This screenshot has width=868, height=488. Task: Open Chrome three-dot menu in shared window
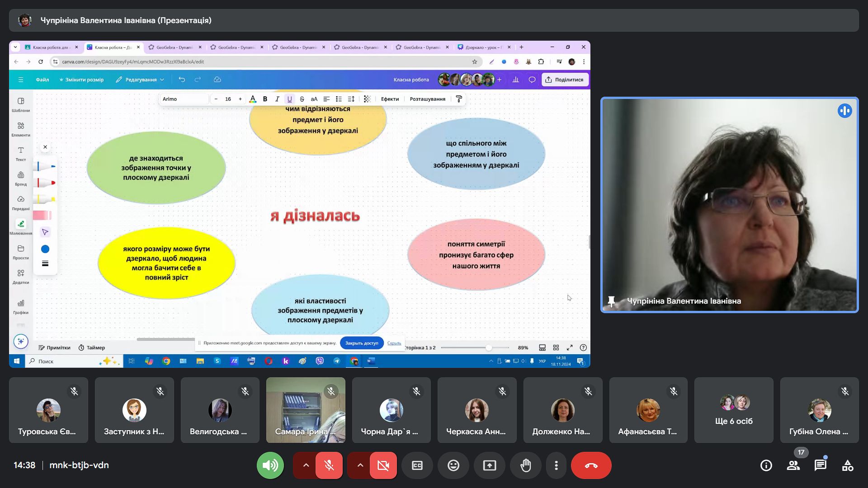(x=584, y=62)
